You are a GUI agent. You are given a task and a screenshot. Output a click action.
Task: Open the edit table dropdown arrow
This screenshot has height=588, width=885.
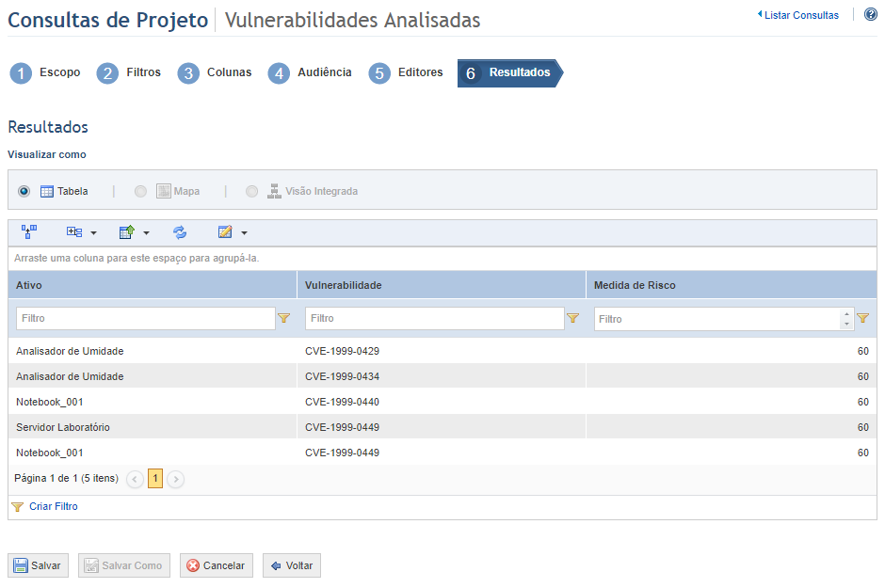(245, 232)
